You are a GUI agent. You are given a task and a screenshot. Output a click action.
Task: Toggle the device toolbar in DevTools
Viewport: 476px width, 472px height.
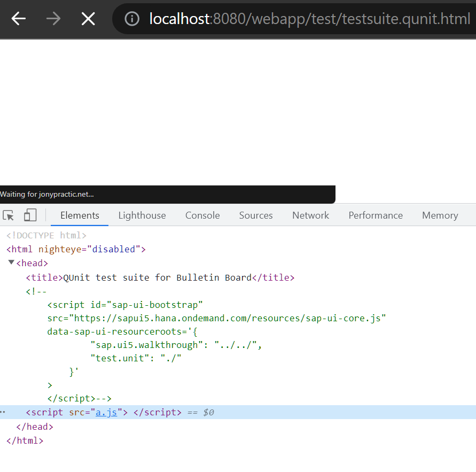tap(30, 215)
